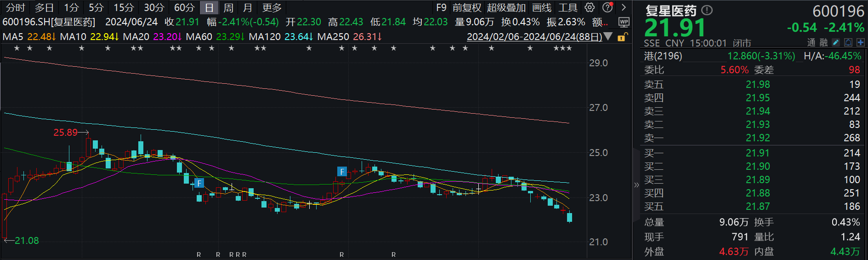This screenshot has width=868, height=260.
Task: Expand the truncated 额... field
Action: (600, 22)
